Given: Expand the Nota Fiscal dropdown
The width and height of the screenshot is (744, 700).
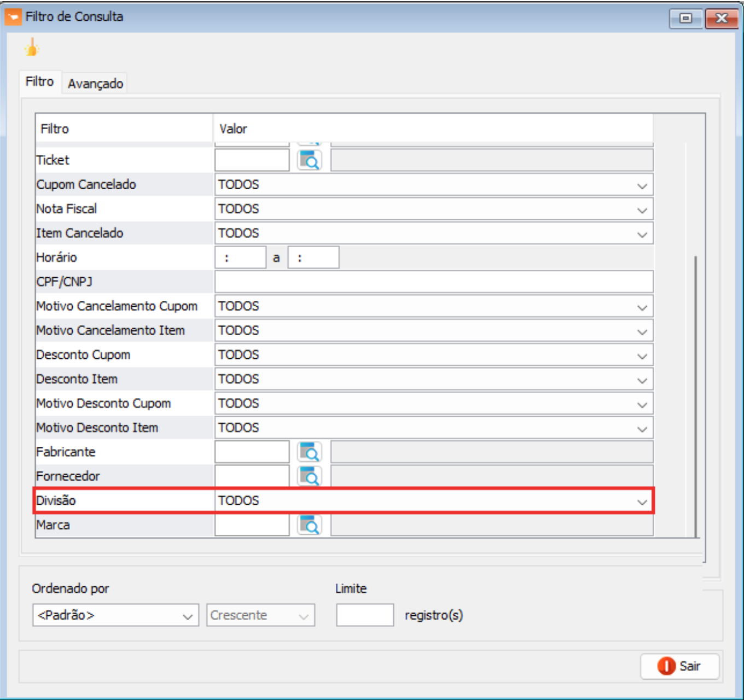Looking at the screenshot, I should 642,209.
